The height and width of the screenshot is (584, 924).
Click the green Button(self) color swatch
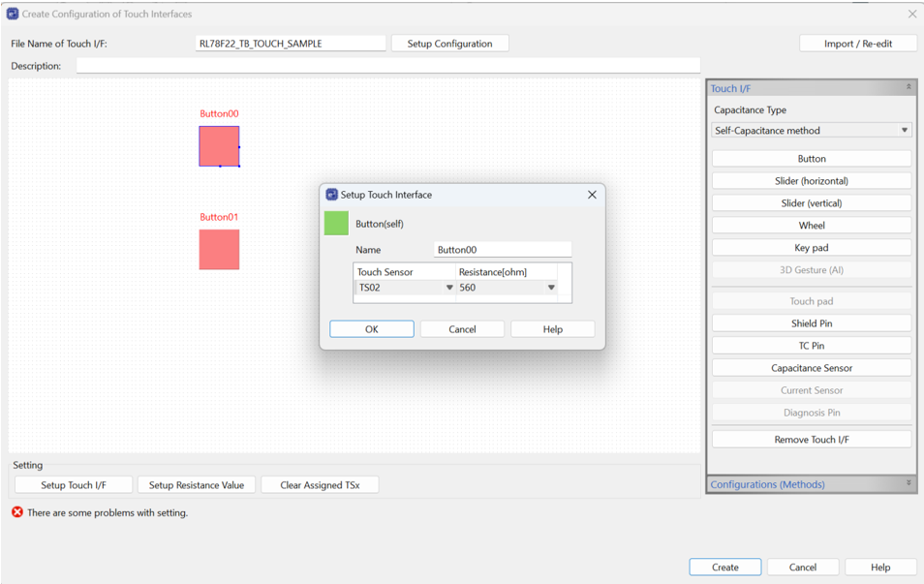[336, 224]
